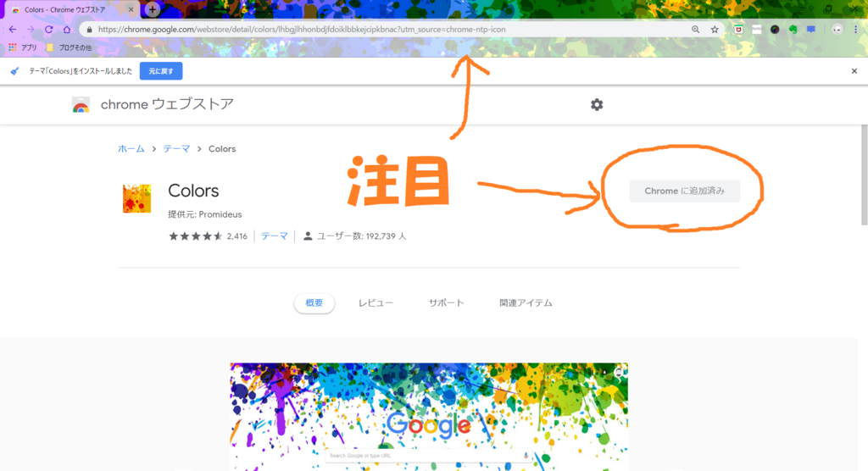The image size is (868, 471).
Task: Open the home page via house icon
Action: coord(66,30)
